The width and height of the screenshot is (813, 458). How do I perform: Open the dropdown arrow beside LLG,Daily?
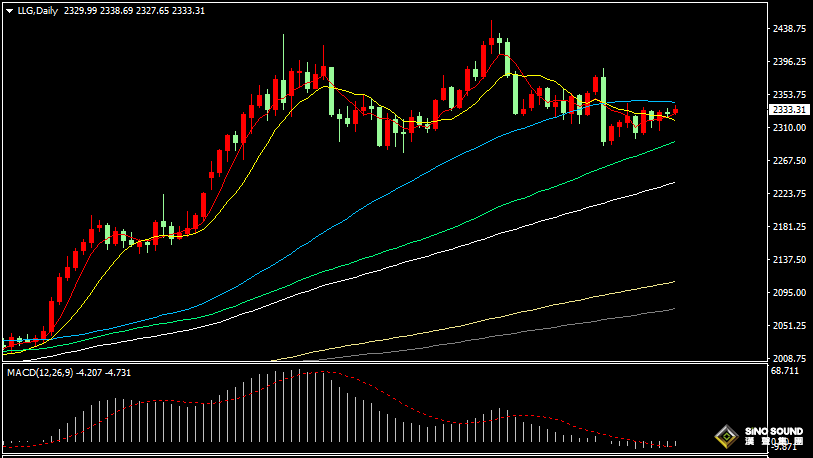9,10
